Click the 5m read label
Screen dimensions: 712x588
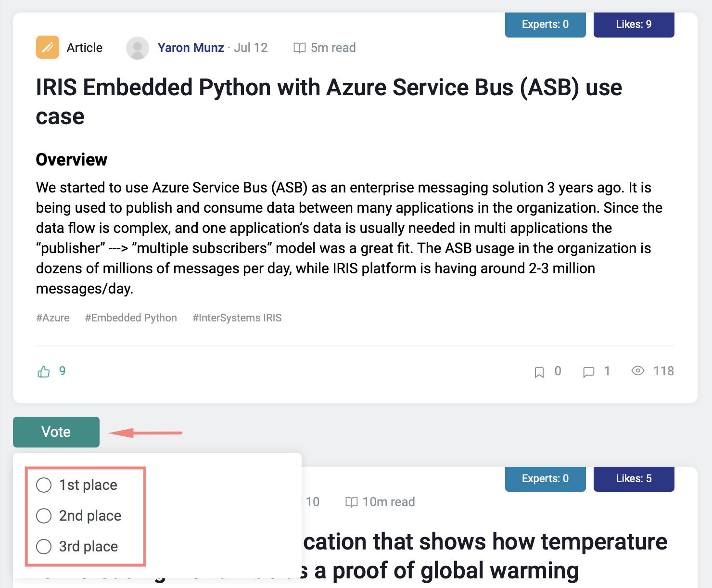tap(333, 48)
